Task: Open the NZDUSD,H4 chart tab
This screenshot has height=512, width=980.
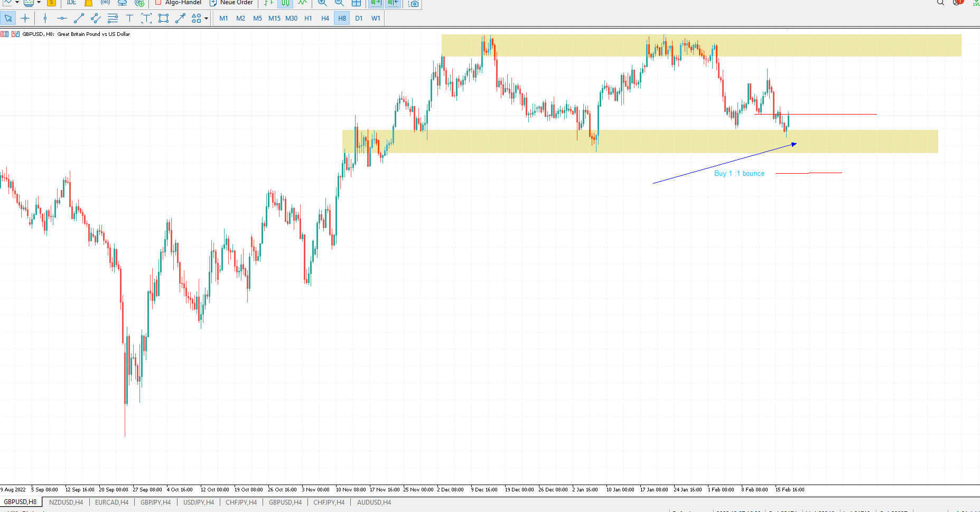Action: click(66, 502)
